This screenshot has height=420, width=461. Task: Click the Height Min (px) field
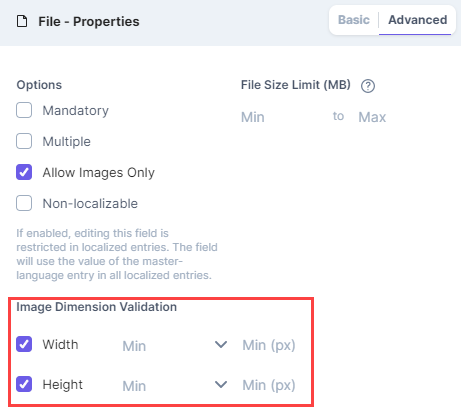(273, 385)
